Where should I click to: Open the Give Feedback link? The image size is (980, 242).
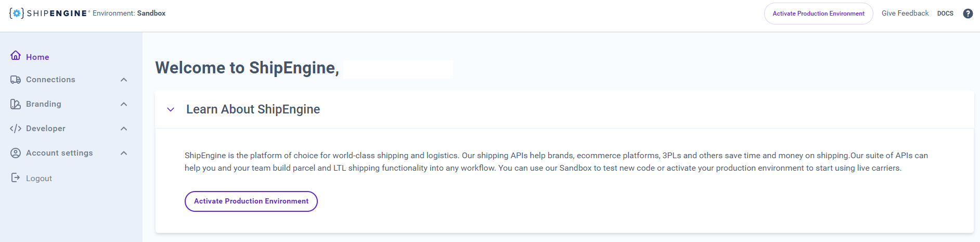(905, 14)
